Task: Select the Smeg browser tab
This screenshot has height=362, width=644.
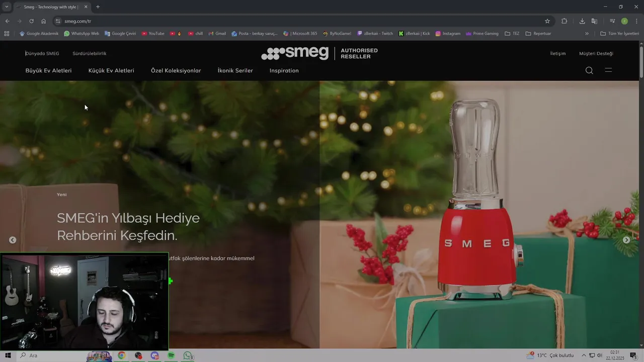Action: pos(52,7)
